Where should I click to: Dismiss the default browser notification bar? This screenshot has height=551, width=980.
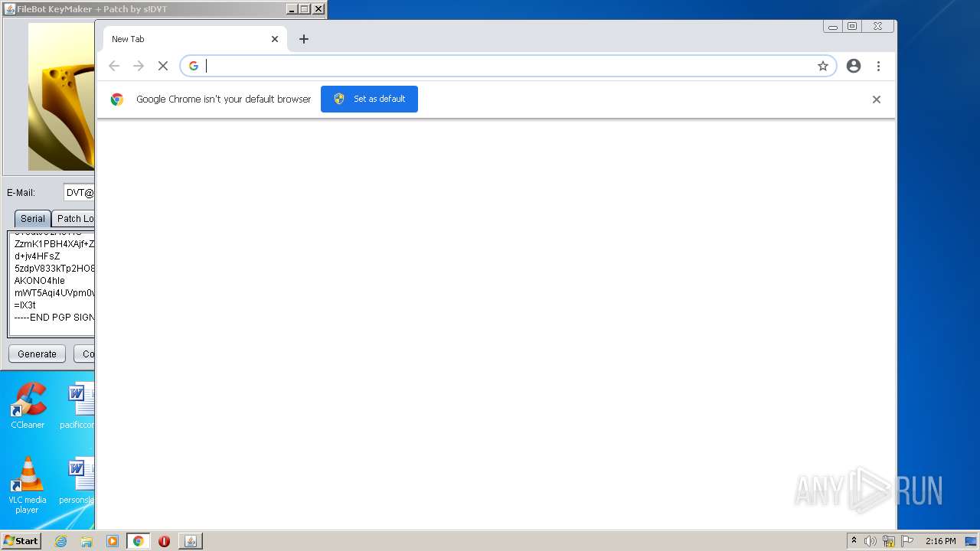click(x=877, y=99)
